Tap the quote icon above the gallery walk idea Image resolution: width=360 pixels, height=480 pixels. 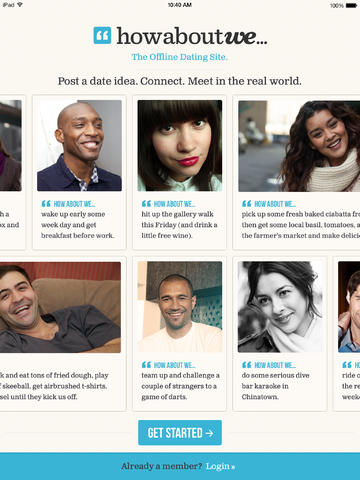146,203
